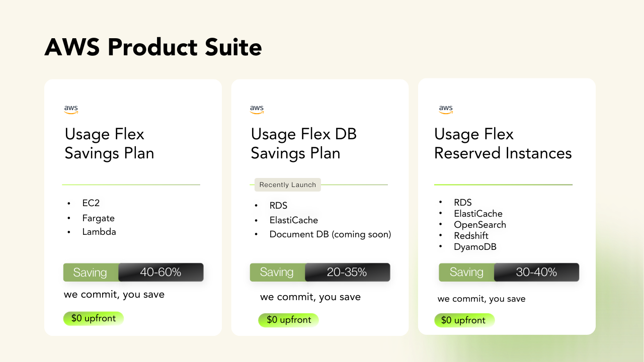This screenshot has width=644, height=362.
Task: Click Document DB (coming soon) item
Action: pyautogui.click(x=330, y=234)
